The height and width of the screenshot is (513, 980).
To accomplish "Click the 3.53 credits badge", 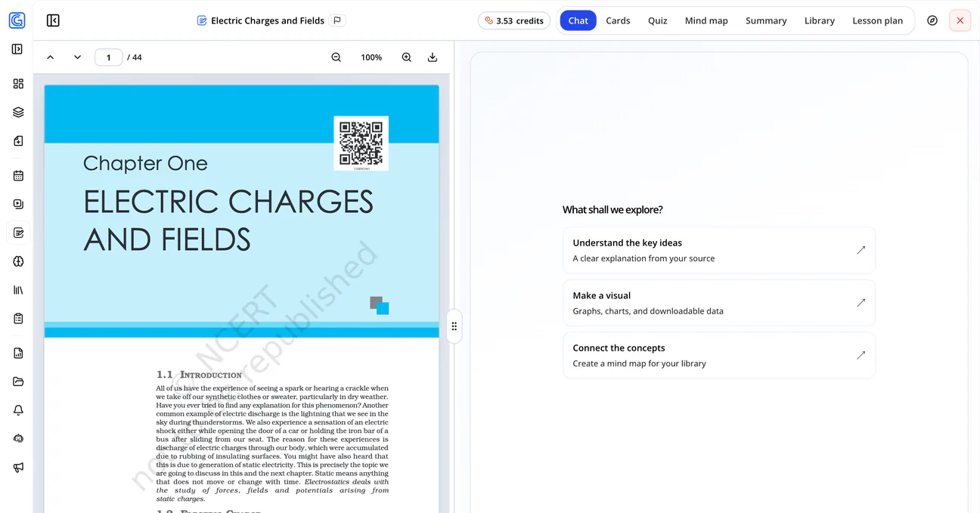I will pyautogui.click(x=514, y=20).
